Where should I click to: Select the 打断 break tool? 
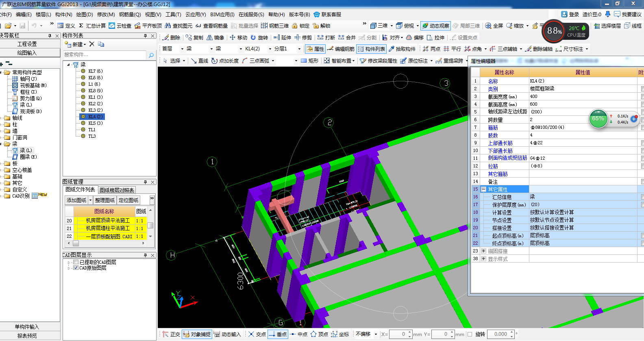tap(326, 37)
